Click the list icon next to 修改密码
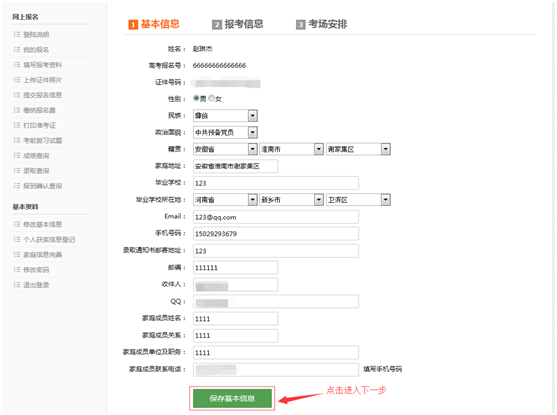 17,270
